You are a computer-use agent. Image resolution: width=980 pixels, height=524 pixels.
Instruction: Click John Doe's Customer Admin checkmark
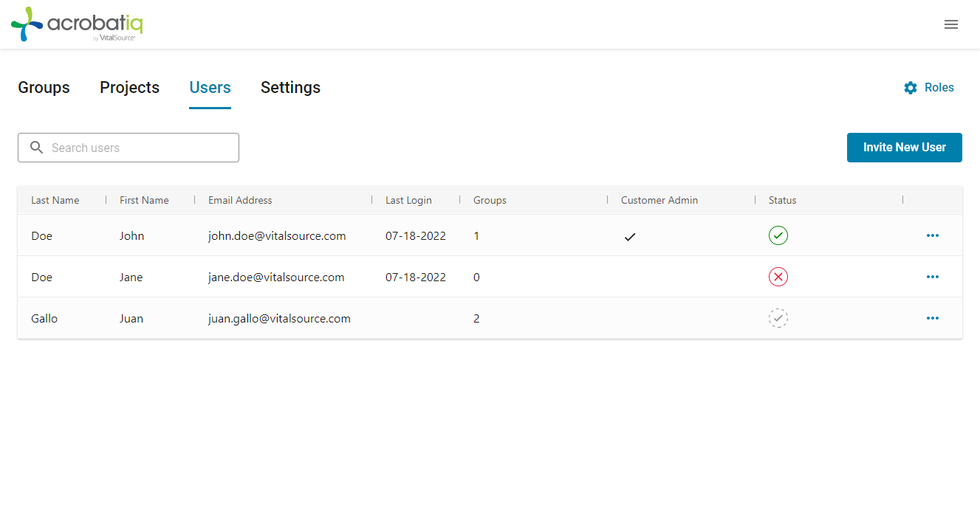click(x=630, y=236)
